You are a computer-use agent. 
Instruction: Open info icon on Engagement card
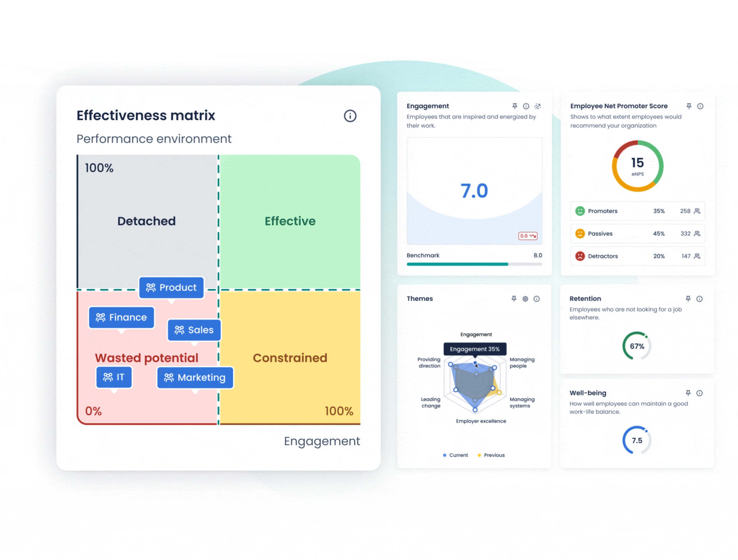(x=526, y=106)
